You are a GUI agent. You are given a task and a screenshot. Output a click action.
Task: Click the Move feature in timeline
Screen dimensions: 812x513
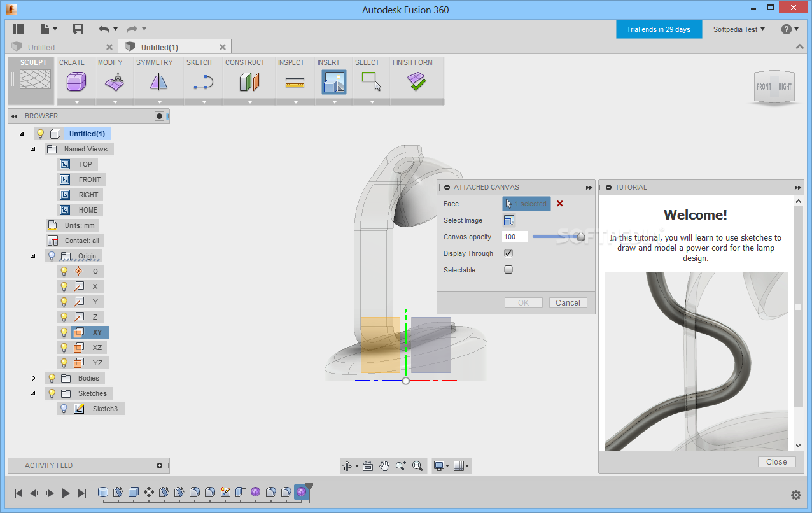pyautogui.click(x=149, y=492)
